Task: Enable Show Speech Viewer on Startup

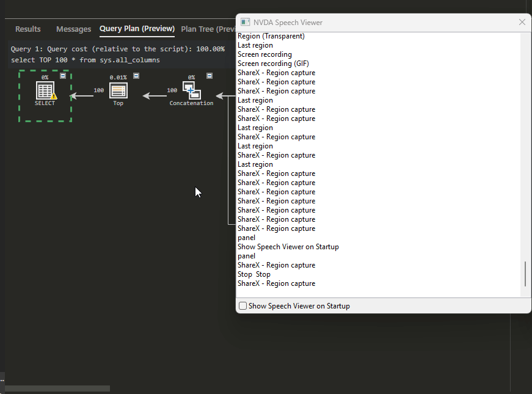Action: point(242,305)
